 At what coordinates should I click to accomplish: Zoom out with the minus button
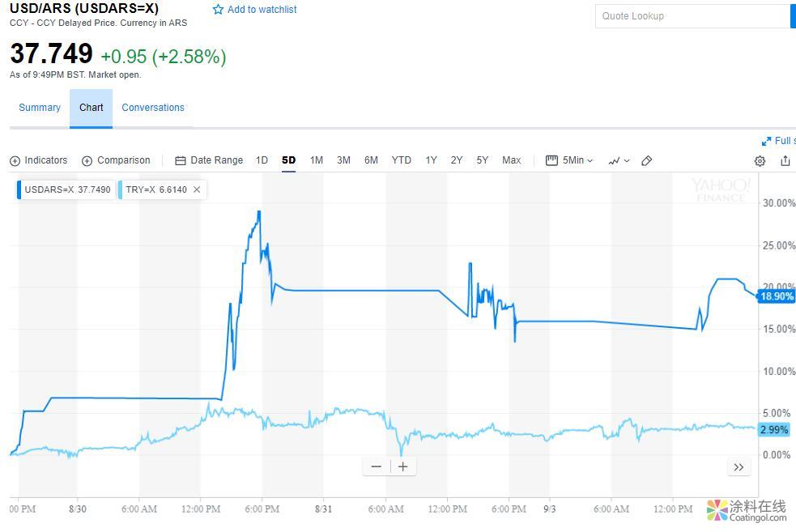(376, 466)
